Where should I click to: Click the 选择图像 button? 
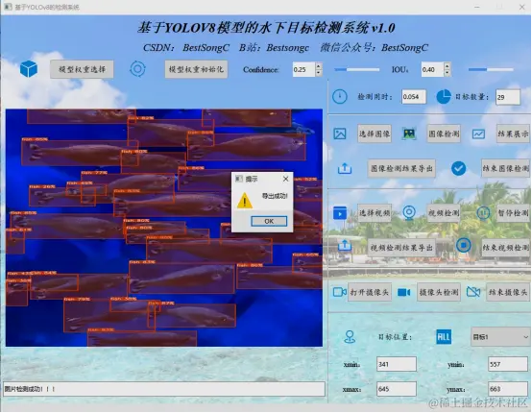point(375,134)
